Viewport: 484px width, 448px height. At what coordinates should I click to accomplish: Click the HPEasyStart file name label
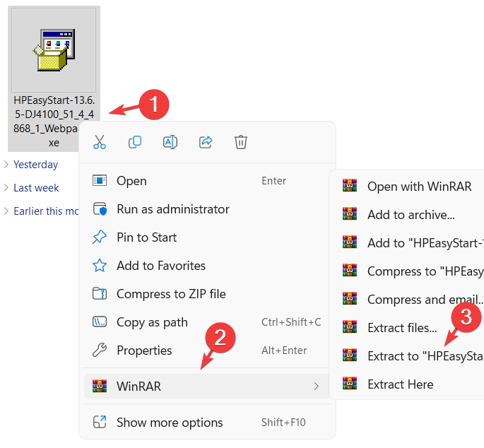point(54,122)
